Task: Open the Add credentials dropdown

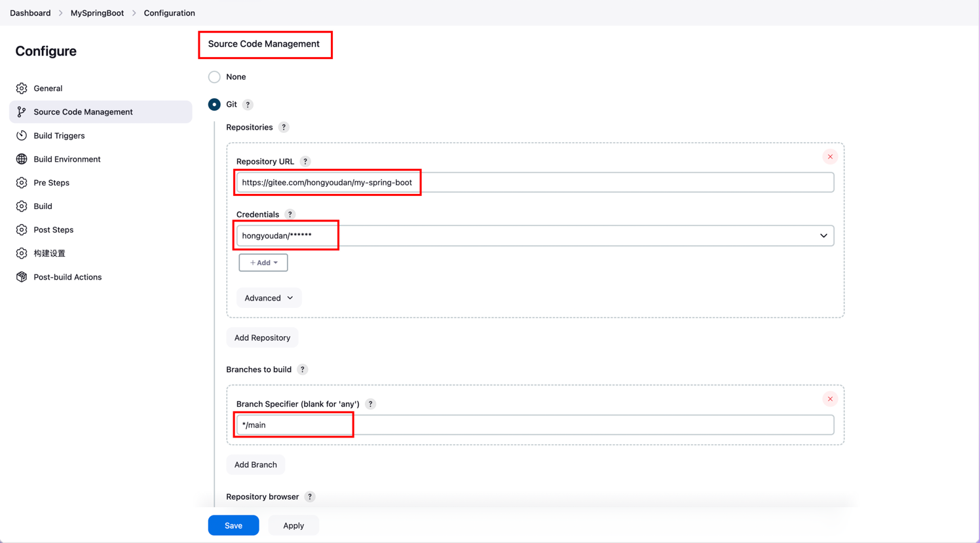Action: pos(263,263)
